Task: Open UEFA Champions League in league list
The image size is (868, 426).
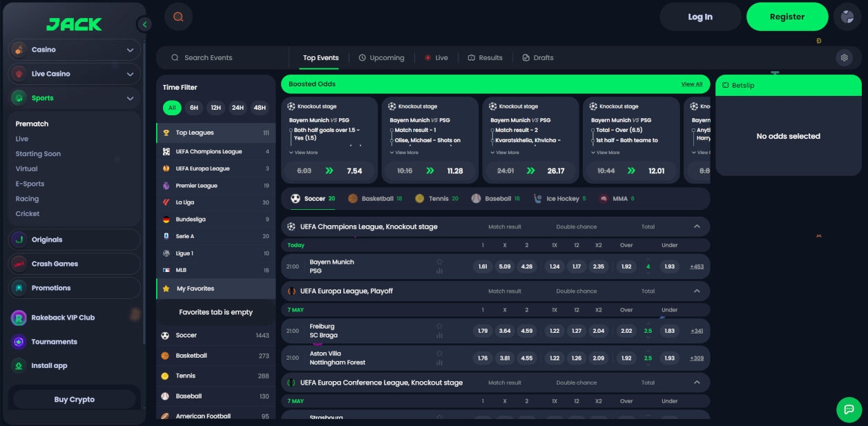Action: pos(215,151)
